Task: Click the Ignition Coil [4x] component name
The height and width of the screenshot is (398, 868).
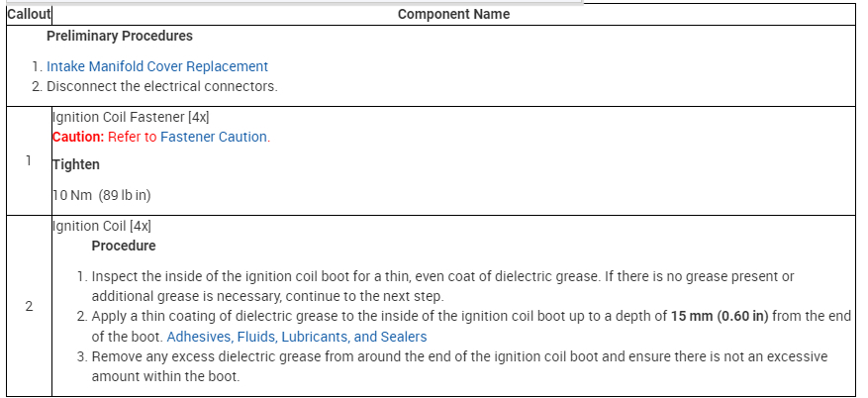Action: (x=101, y=226)
